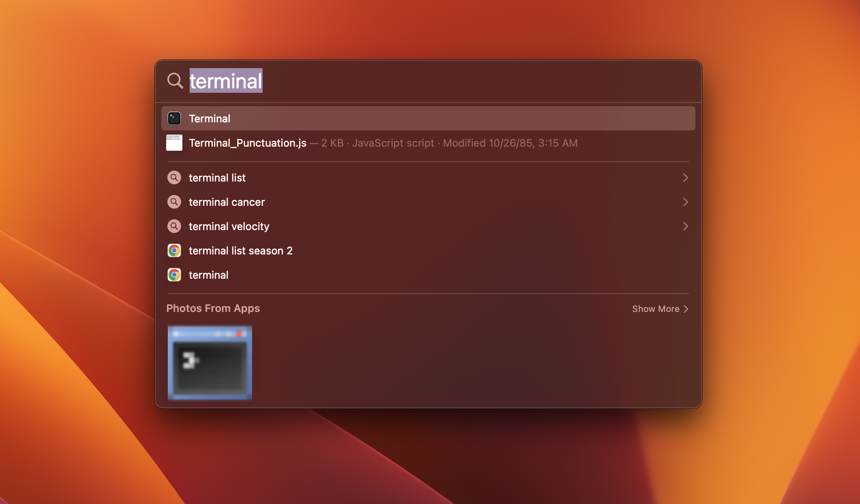Image resolution: width=860 pixels, height=504 pixels.
Task: Expand the terminal list suggestion chevron
Action: pyautogui.click(x=685, y=177)
